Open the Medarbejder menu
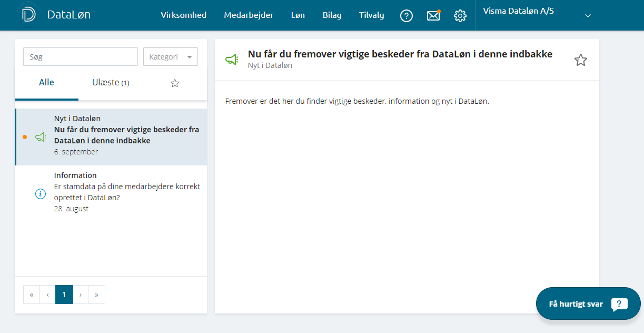This screenshot has height=333, width=644. coord(249,15)
